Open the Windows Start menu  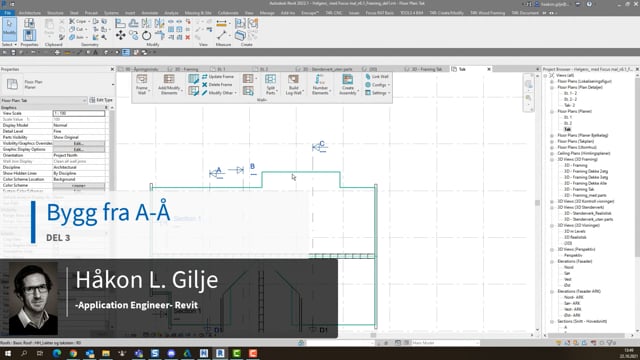click(8, 353)
